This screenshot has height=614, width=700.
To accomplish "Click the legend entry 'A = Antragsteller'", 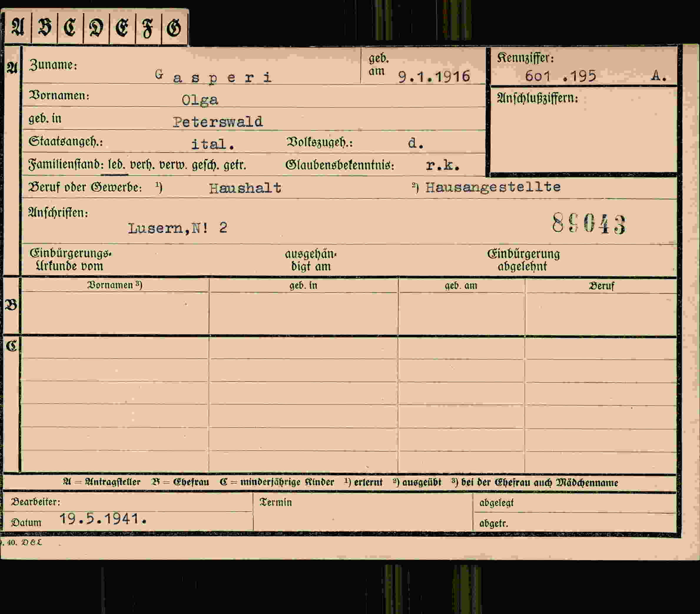I will click(x=102, y=482).
